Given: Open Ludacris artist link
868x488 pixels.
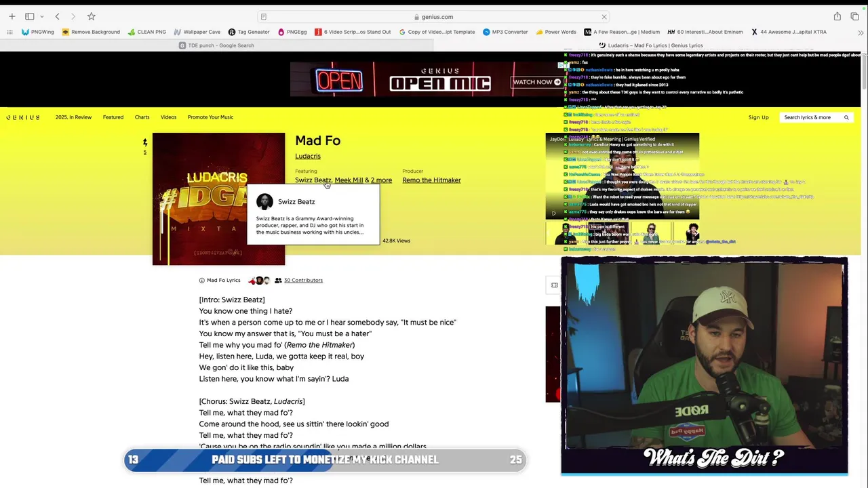Looking at the screenshot, I should click(x=308, y=156).
